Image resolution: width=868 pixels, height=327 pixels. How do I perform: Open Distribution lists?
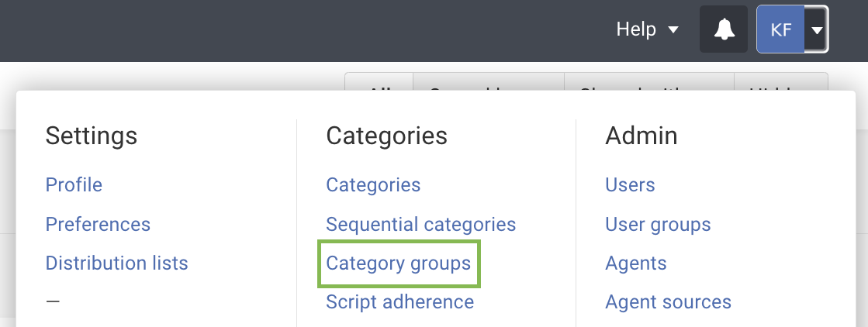[116, 263]
